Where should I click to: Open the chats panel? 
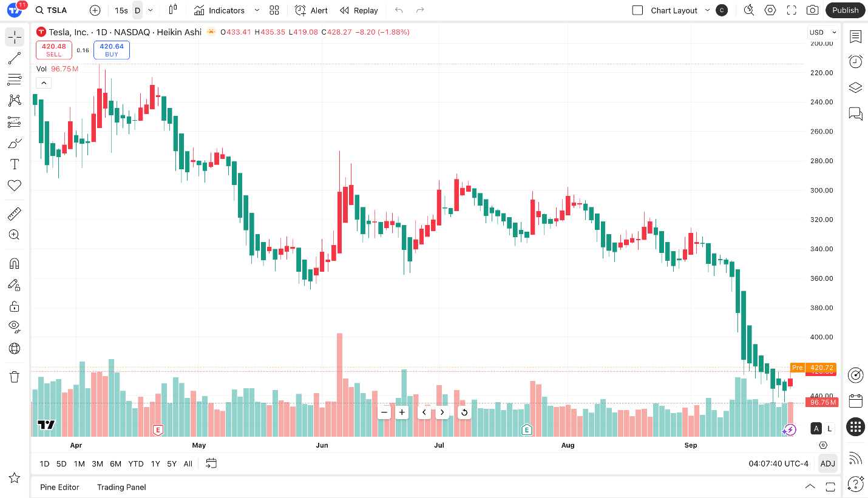coord(855,113)
